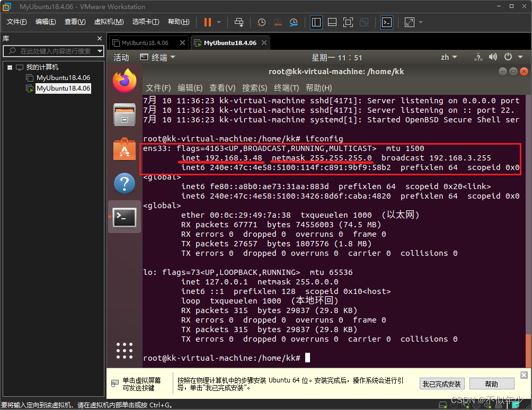532x410 pixels.
Task: Select the first MyUbuntu18.4.06 in library
Action: coord(63,78)
